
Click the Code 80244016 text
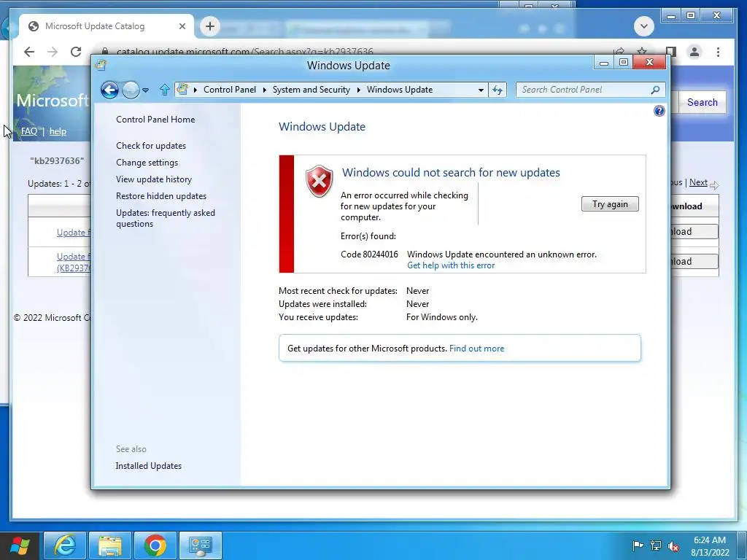point(369,254)
